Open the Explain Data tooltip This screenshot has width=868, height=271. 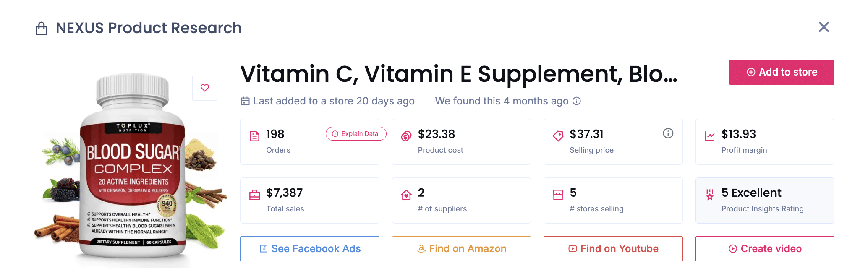tap(356, 133)
